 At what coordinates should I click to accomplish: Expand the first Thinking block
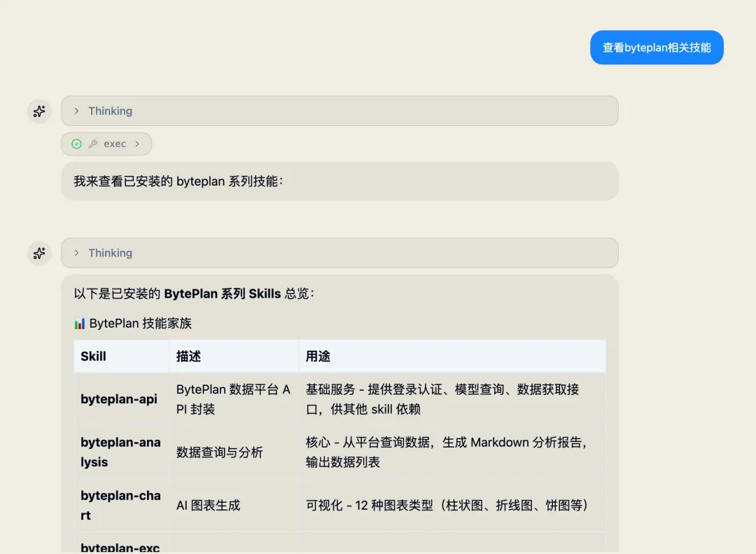[x=339, y=111]
